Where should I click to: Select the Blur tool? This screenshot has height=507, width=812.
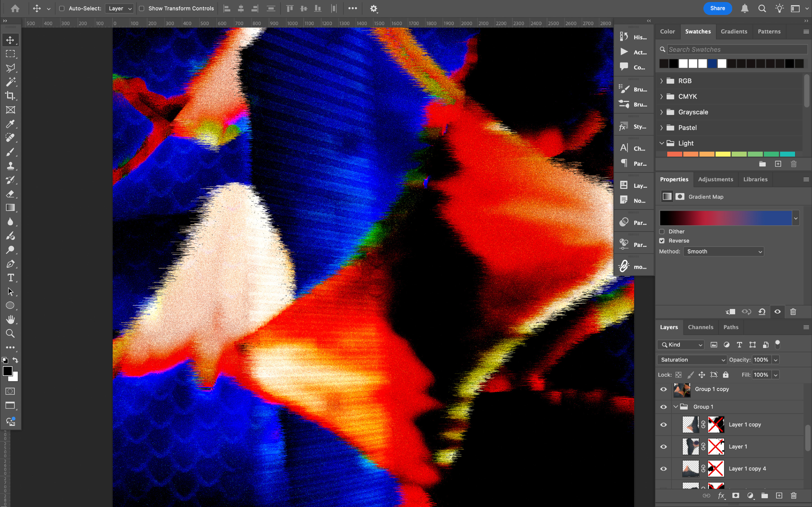tap(10, 222)
